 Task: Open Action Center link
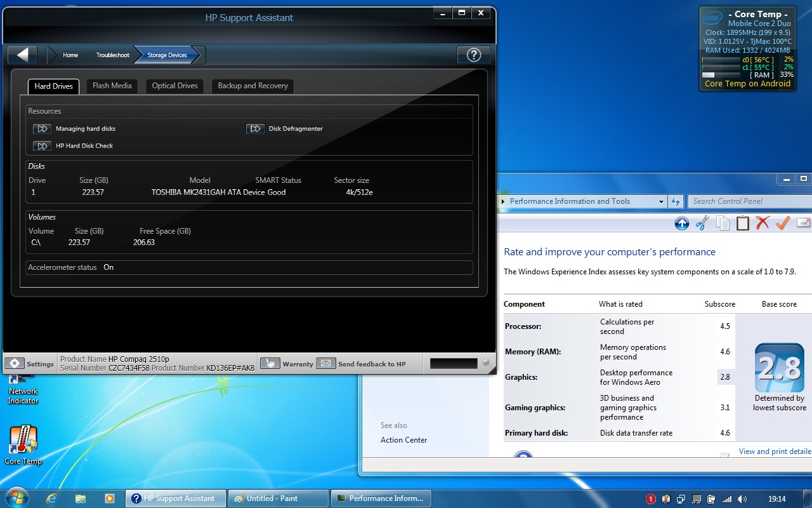(403, 440)
